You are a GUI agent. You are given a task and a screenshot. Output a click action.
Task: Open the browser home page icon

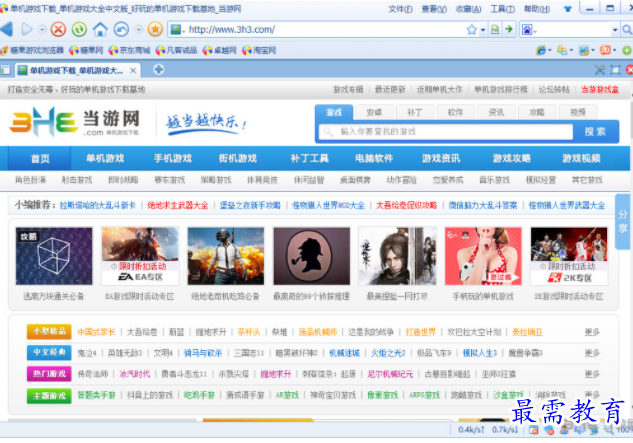[100, 29]
